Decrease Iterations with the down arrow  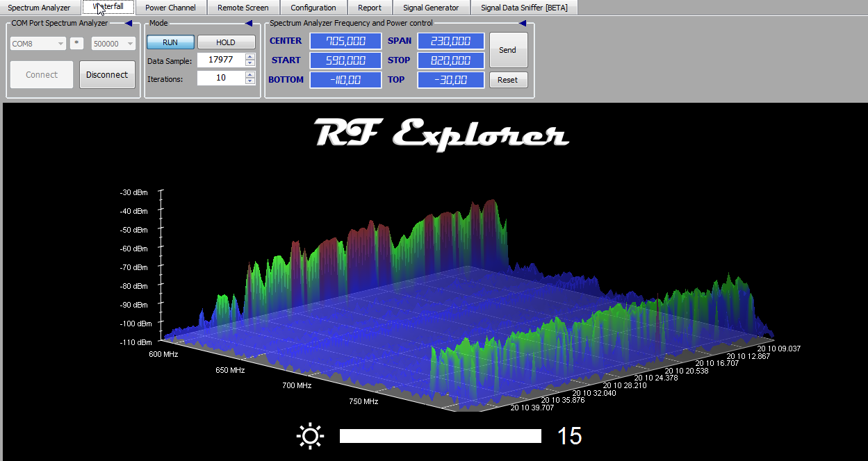(251, 81)
